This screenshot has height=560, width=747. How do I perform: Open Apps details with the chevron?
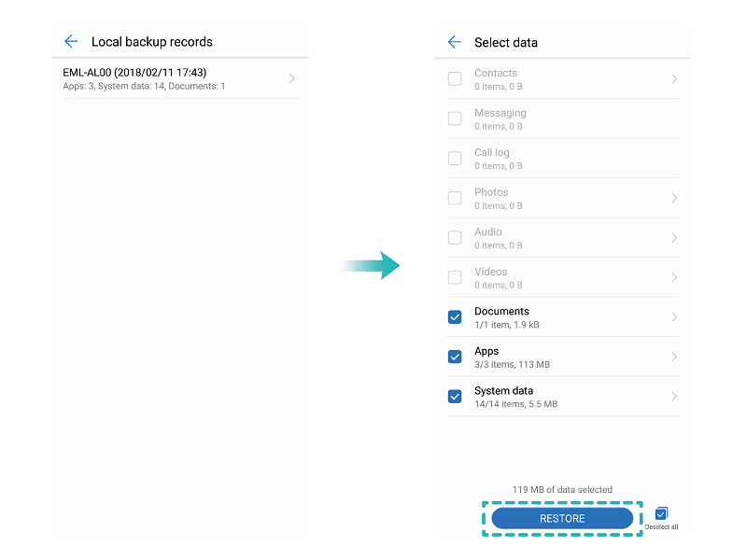pyautogui.click(x=674, y=357)
